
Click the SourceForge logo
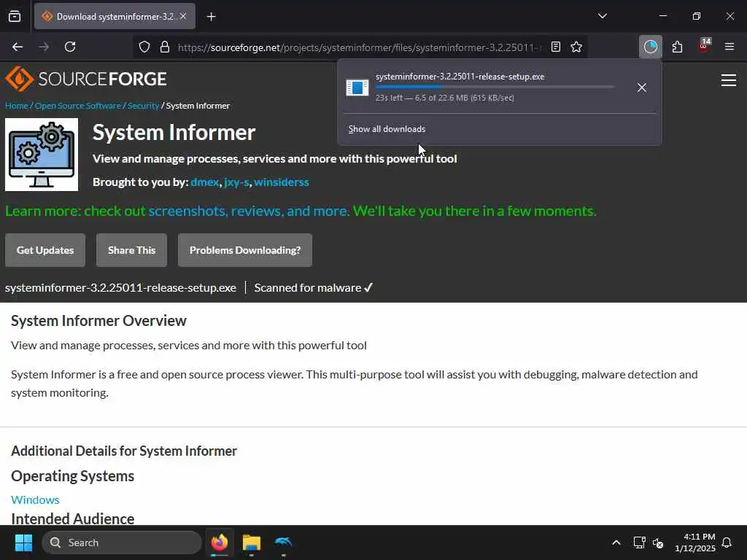coord(86,79)
